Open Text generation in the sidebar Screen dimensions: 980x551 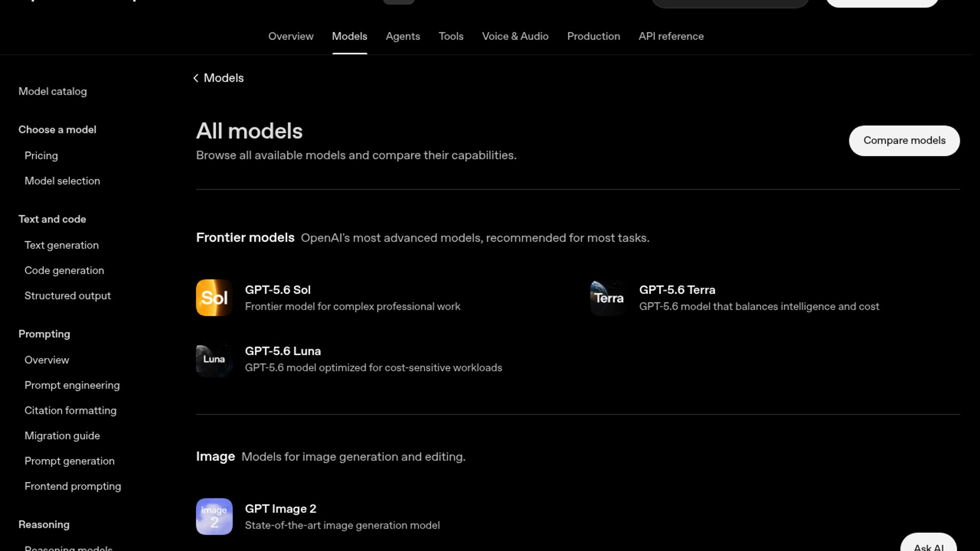(62, 245)
